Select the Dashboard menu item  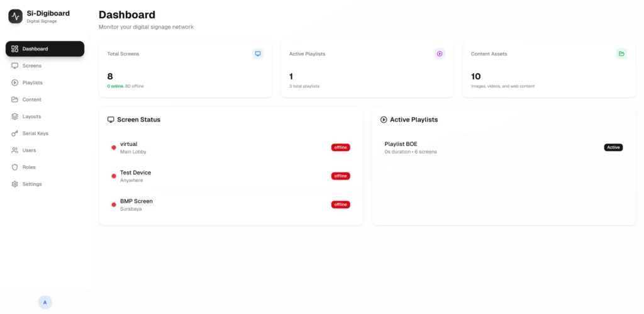[45, 49]
